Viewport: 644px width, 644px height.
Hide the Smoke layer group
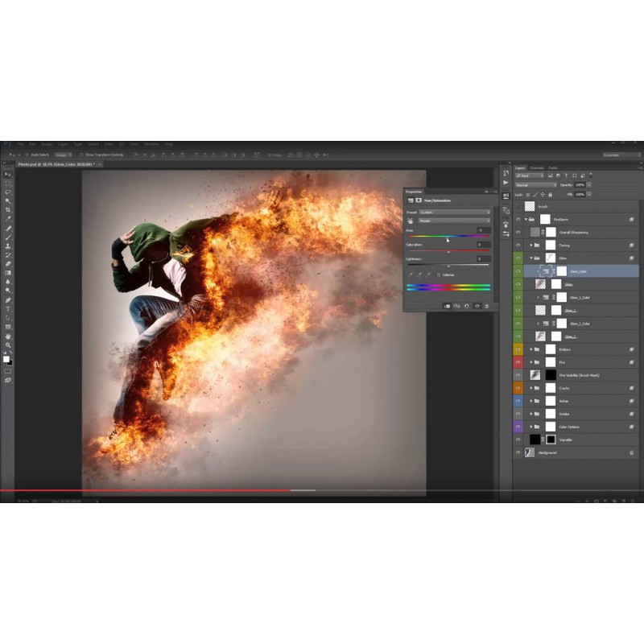[x=517, y=415]
